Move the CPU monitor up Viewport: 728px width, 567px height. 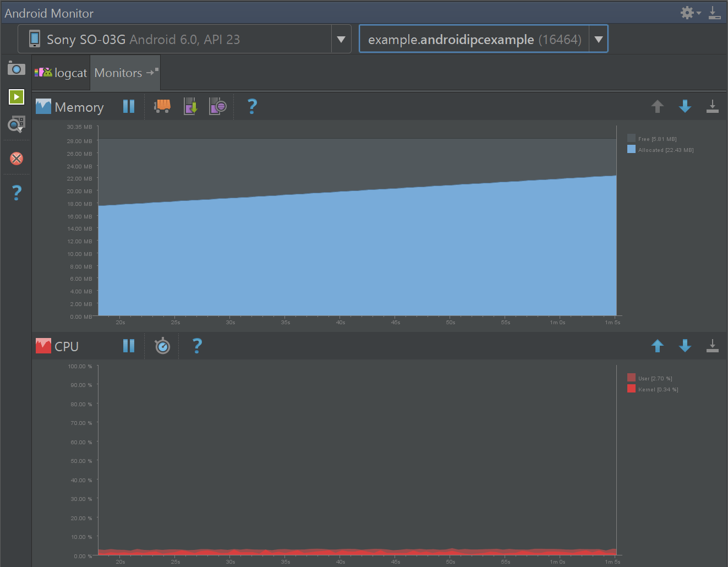pyautogui.click(x=658, y=346)
